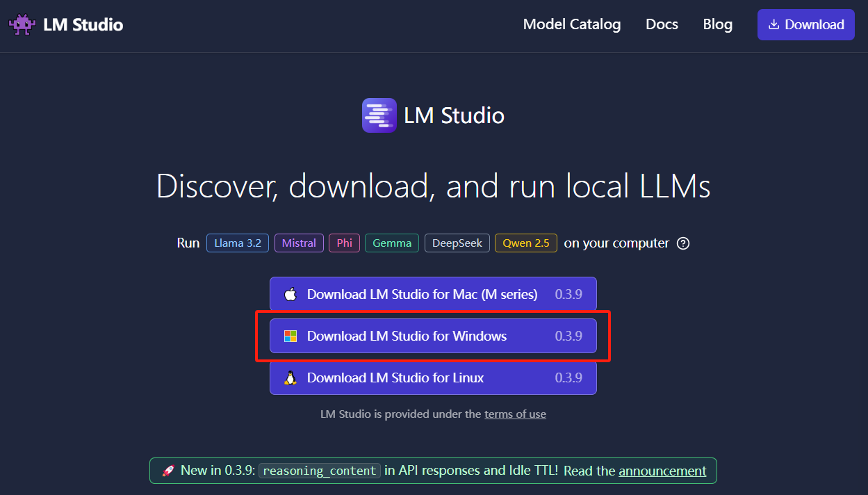The width and height of the screenshot is (868, 495).
Task: Click the Linux penguin icon
Action: (290, 378)
